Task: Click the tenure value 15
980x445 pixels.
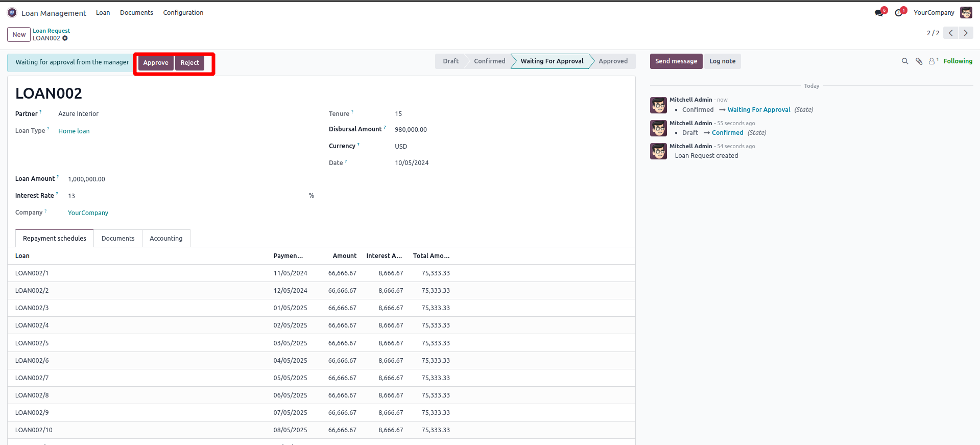Action: [x=398, y=114]
